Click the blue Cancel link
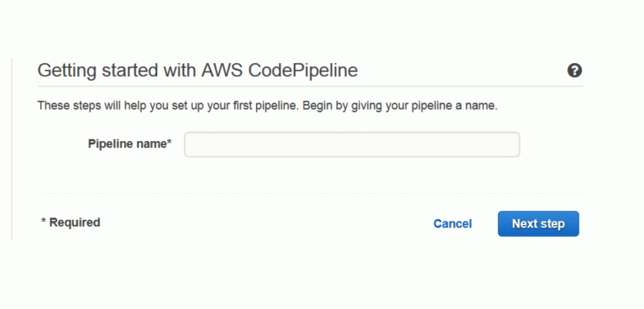This screenshot has width=644, height=309. [453, 223]
